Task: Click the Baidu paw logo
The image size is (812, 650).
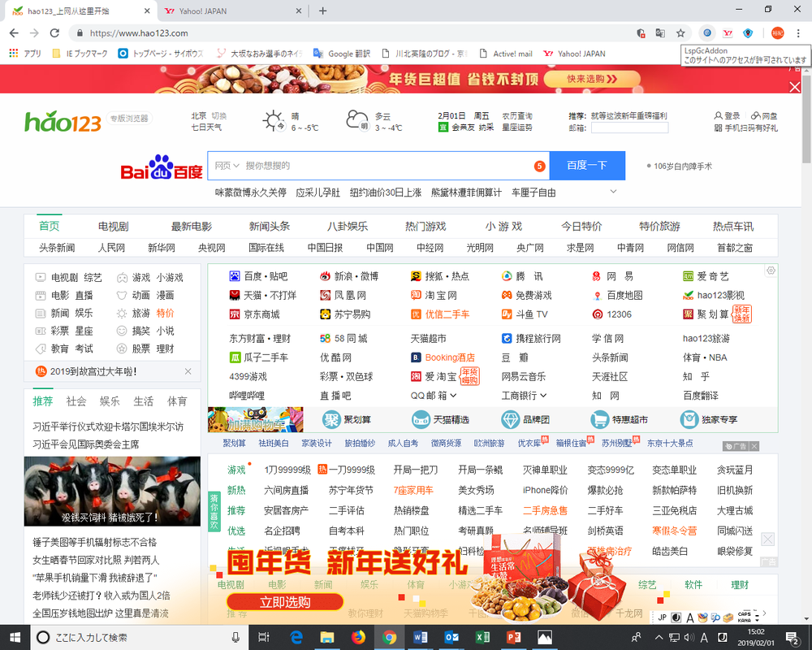Action: (161, 167)
